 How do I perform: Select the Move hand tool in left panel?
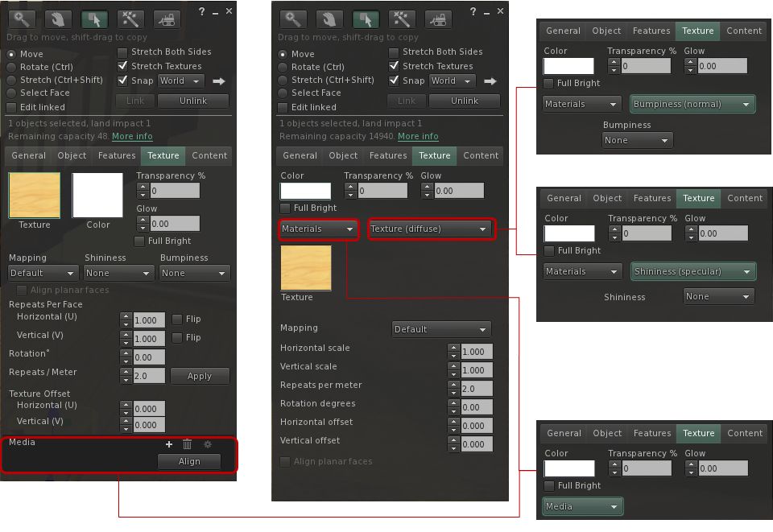click(x=57, y=19)
